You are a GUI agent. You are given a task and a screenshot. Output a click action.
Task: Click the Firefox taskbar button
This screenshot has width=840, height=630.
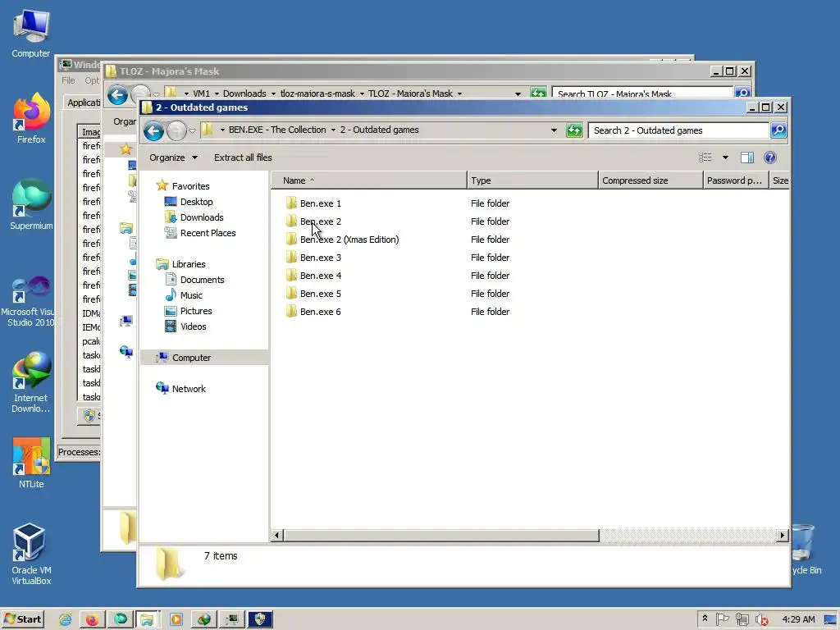[x=92, y=619]
